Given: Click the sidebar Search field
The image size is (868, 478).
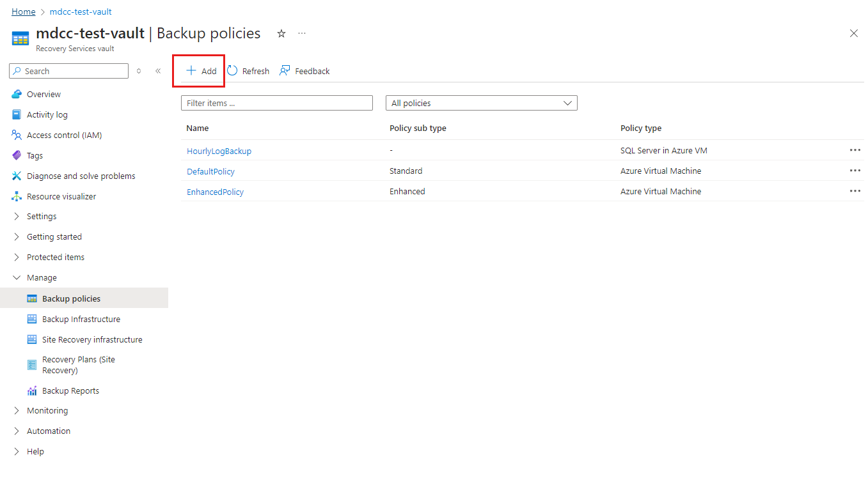Looking at the screenshot, I should pos(69,71).
